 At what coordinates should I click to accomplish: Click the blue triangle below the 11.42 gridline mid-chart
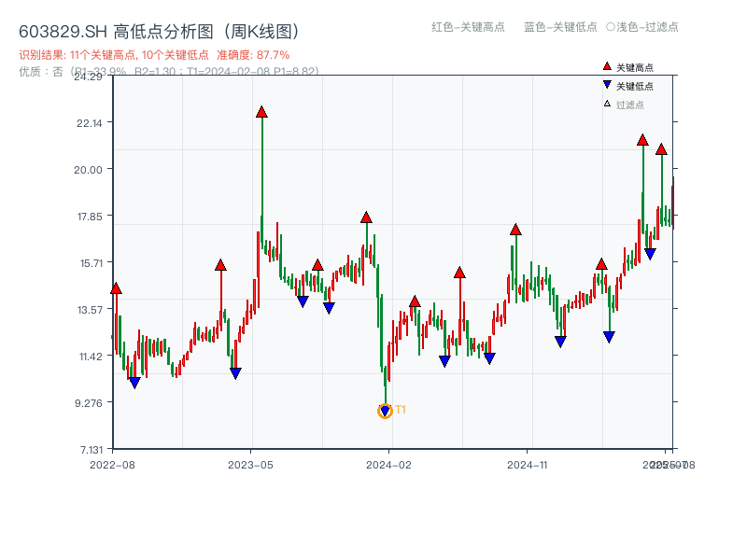444,359
